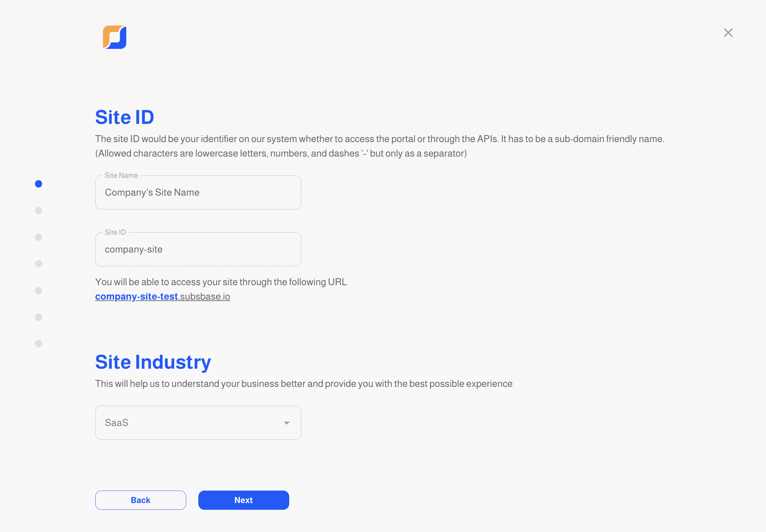The width and height of the screenshot is (766, 532).
Task: Navigate to the fifth step dot
Action: point(39,291)
